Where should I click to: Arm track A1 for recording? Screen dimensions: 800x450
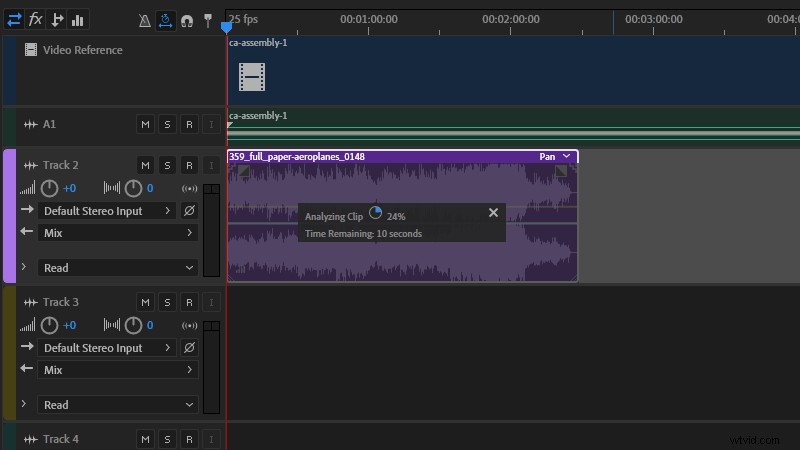189,124
